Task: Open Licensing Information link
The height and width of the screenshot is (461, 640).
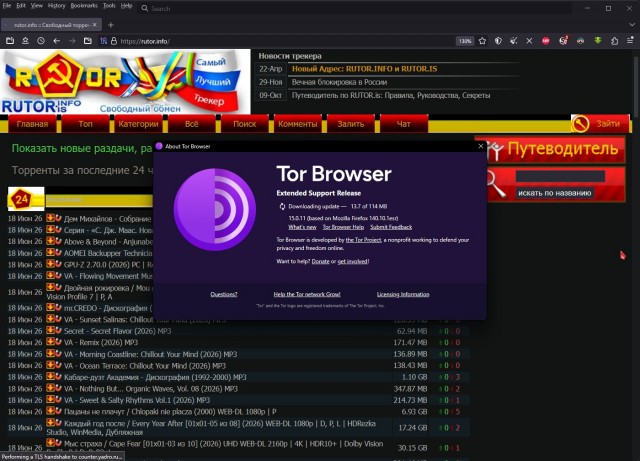Action: (403, 294)
